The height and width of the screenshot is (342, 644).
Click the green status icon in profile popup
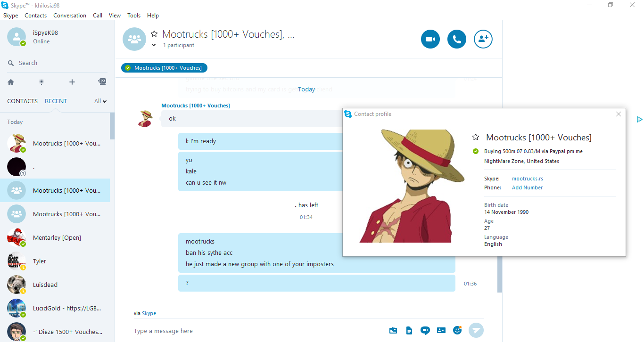tap(476, 151)
